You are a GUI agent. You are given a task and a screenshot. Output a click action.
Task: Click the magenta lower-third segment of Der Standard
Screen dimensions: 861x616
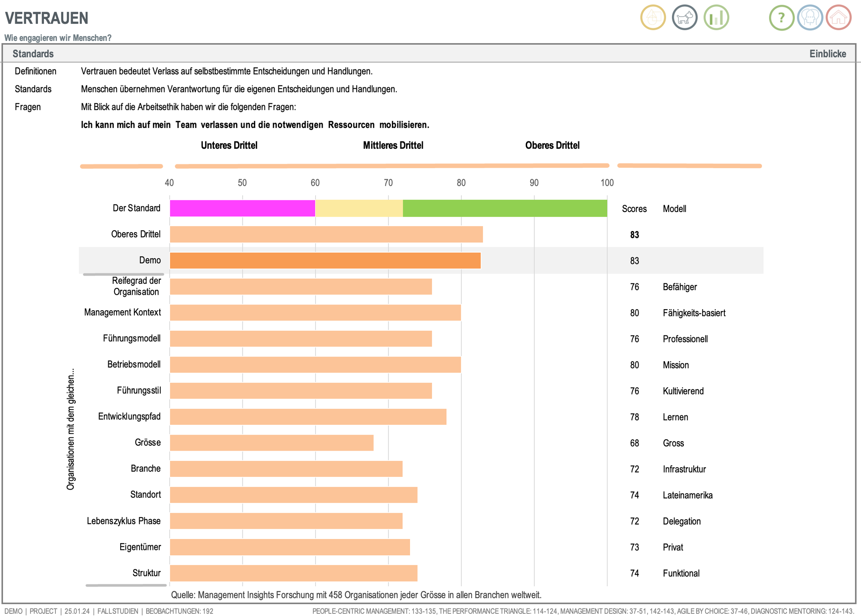(242, 208)
